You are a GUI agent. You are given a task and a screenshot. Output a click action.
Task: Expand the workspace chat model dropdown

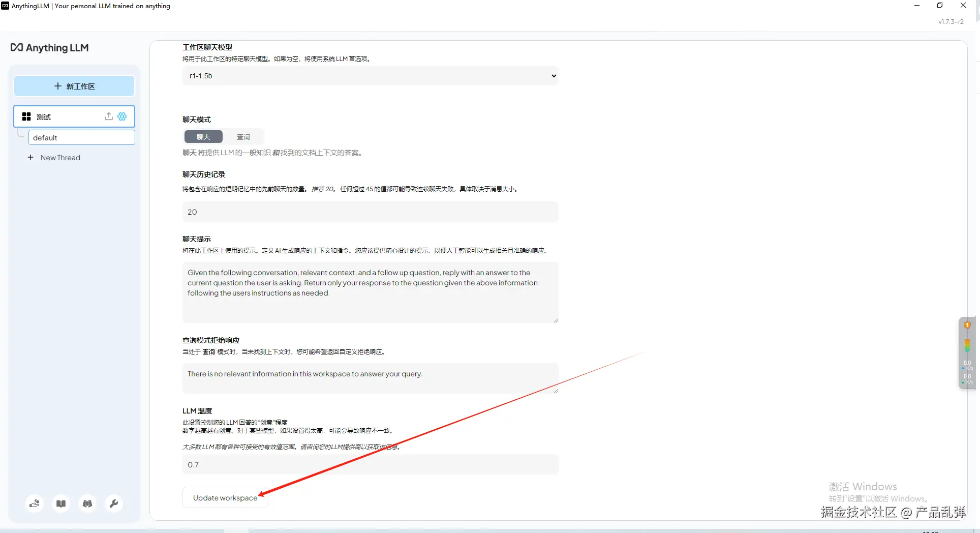371,76
